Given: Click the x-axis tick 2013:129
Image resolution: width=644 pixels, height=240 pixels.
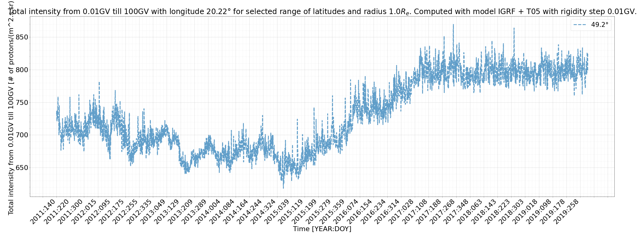Looking at the screenshot, I should click(x=168, y=212).
